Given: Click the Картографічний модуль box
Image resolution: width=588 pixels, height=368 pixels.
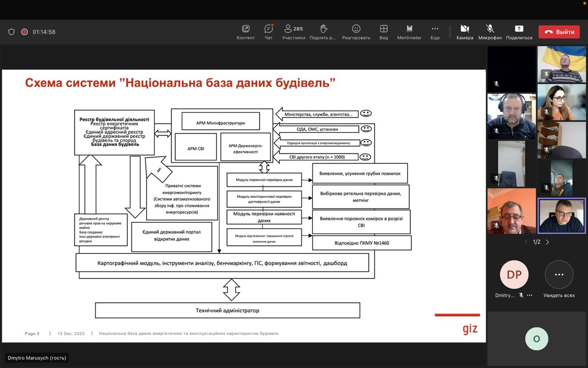Looking at the screenshot, I should pyautogui.click(x=222, y=263).
